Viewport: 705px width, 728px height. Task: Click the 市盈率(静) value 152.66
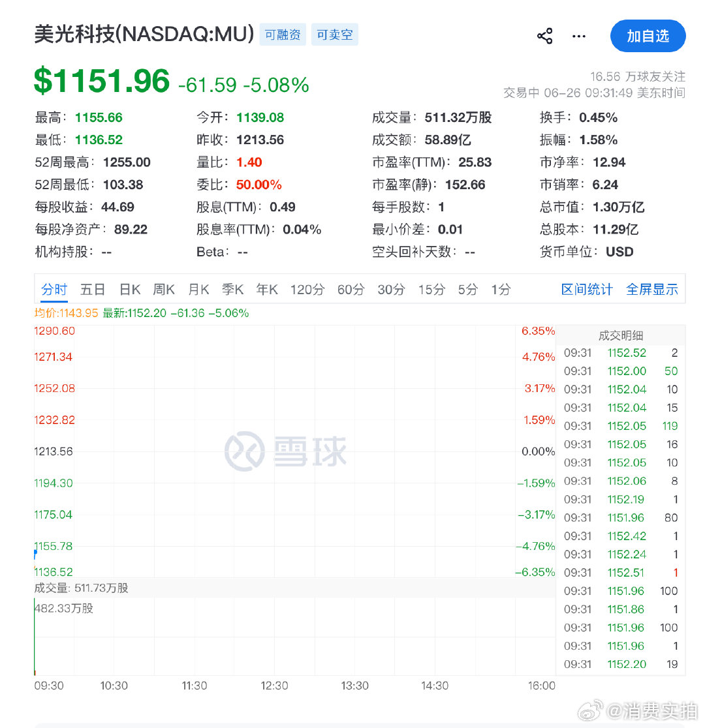click(x=465, y=185)
